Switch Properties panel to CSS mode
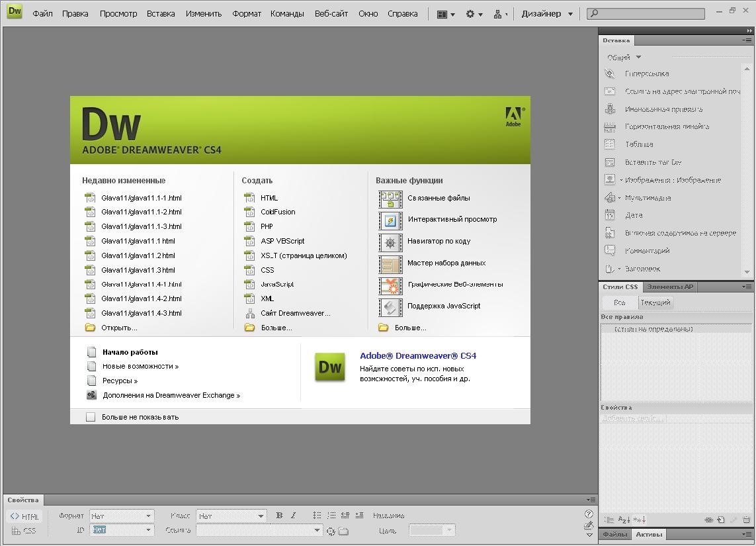The width and height of the screenshot is (756, 546). [24, 531]
